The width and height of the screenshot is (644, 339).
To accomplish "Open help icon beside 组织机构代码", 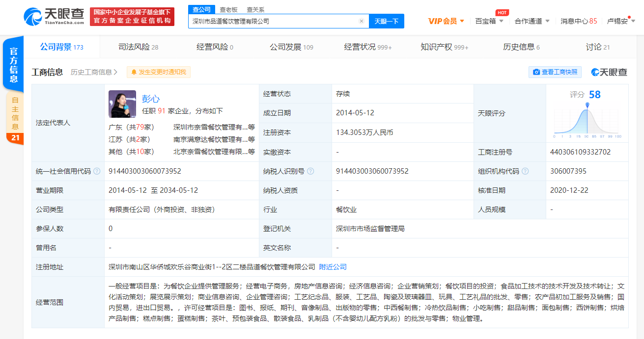I will click(x=525, y=171).
